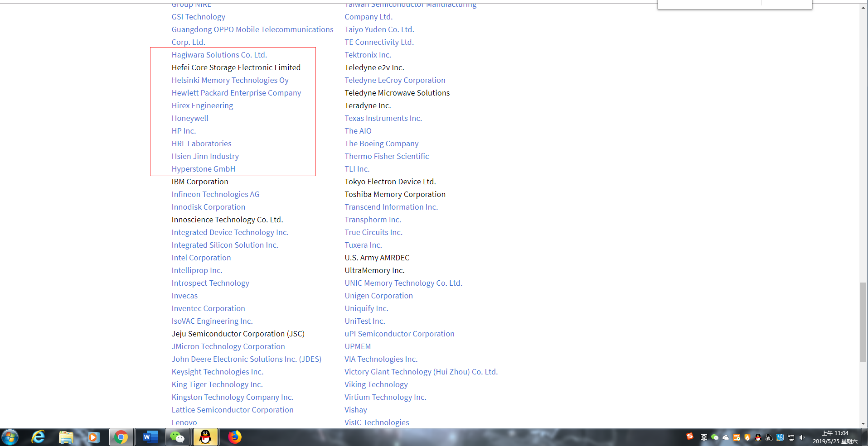Open Transcend Information Inc. link

[x=391, y=207]
